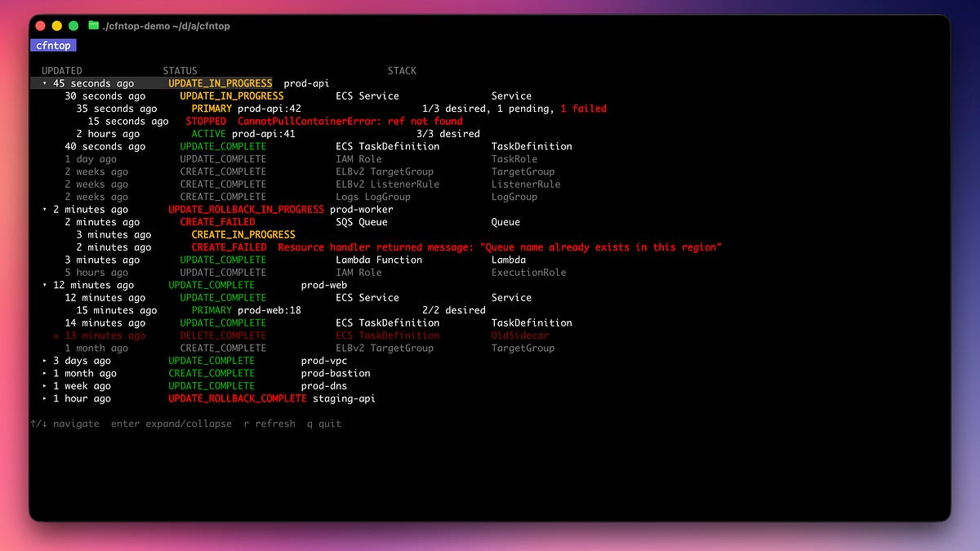The height and width of the screenshot is (551, 980).
Task: Select the cfntop tab label
Action: click(x=53, y=46)
